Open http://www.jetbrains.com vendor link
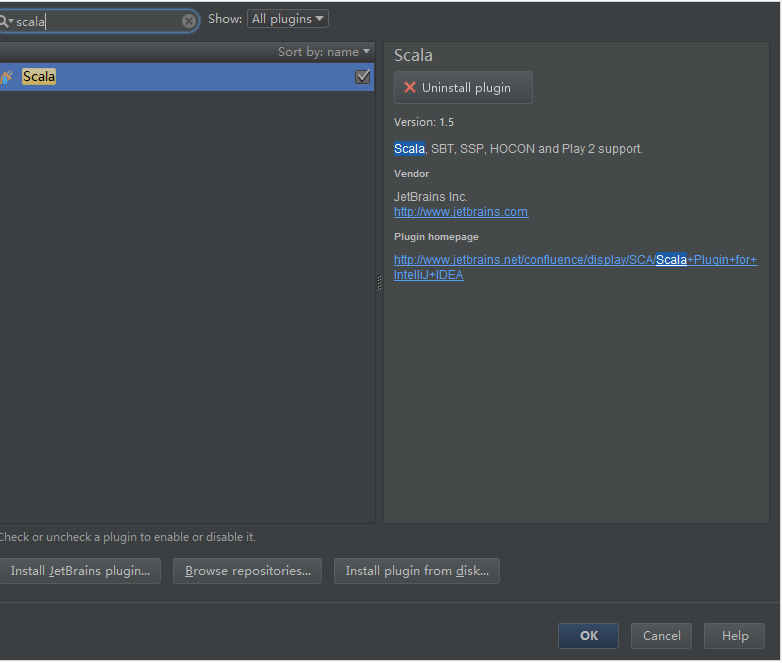This screenshot has width=782, height=663. point(461,212)
